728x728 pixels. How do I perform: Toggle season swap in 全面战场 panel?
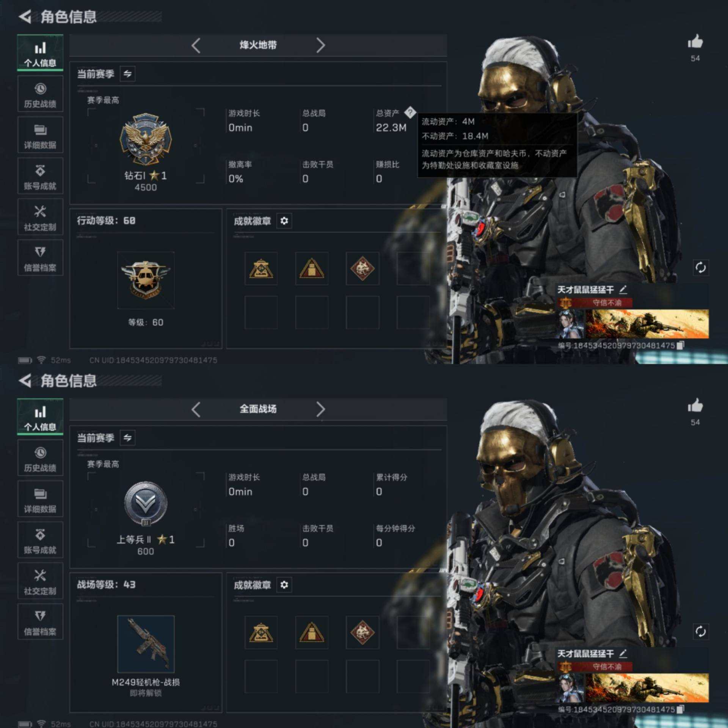(127, 438)
